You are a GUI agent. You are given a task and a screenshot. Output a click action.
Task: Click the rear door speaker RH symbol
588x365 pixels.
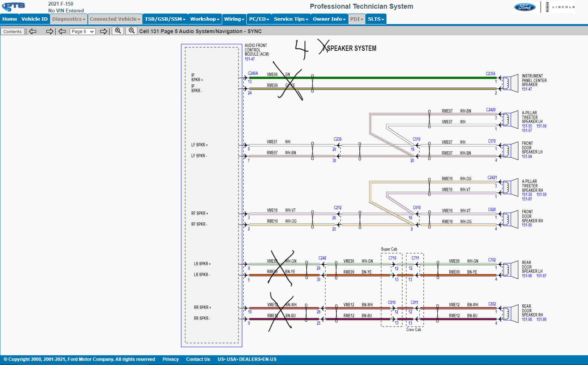coord(511,314)
